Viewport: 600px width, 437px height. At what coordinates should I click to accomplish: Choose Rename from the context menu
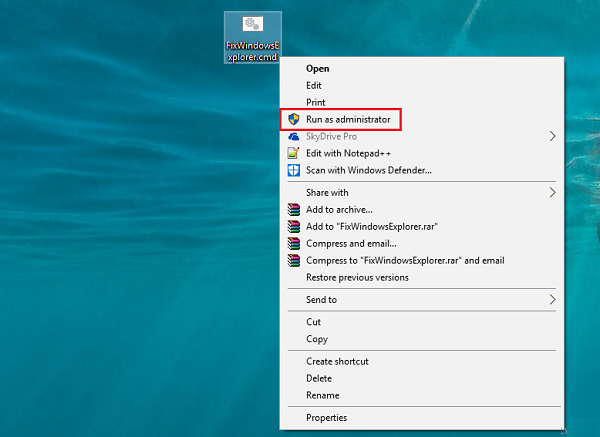point(323,395)
